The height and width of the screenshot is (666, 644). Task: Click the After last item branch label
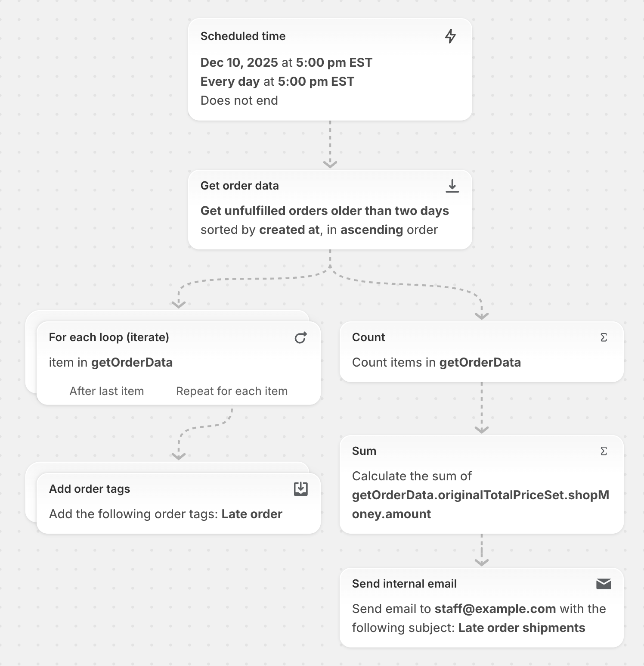tap(107, 391)
